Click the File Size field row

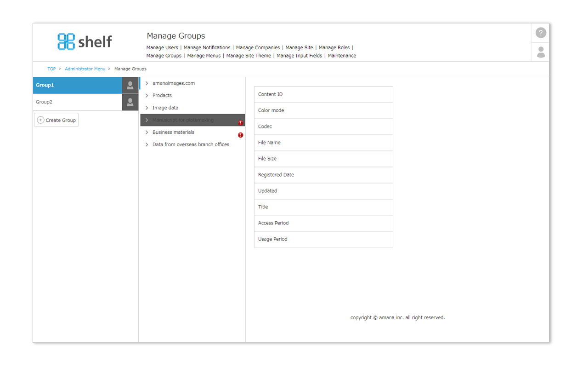coord(323,159)
